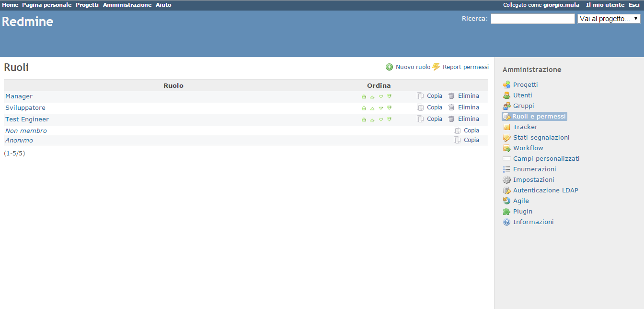Open the Manager role

coord(19,96)
